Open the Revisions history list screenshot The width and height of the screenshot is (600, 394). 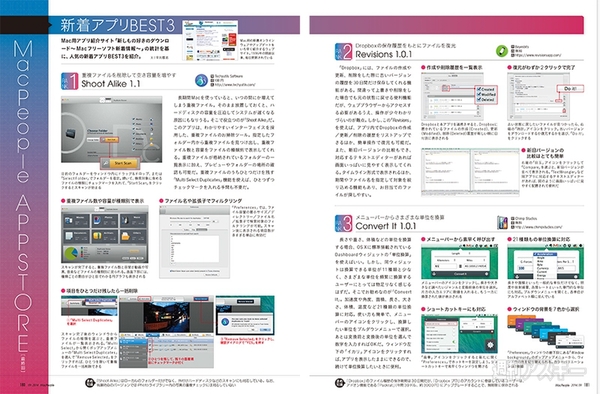pyautogui.click(x=452, y=97)
